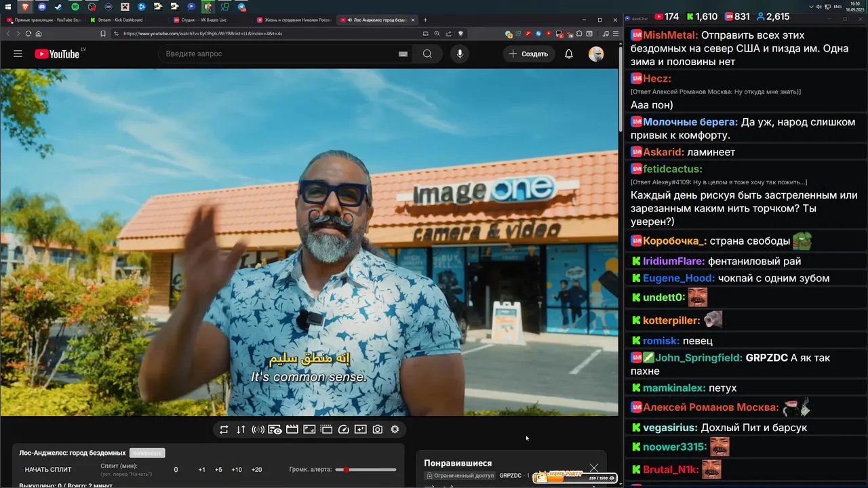Open Windows Start menu
Viewport: 868px width, 488px height.
[8, 7]
